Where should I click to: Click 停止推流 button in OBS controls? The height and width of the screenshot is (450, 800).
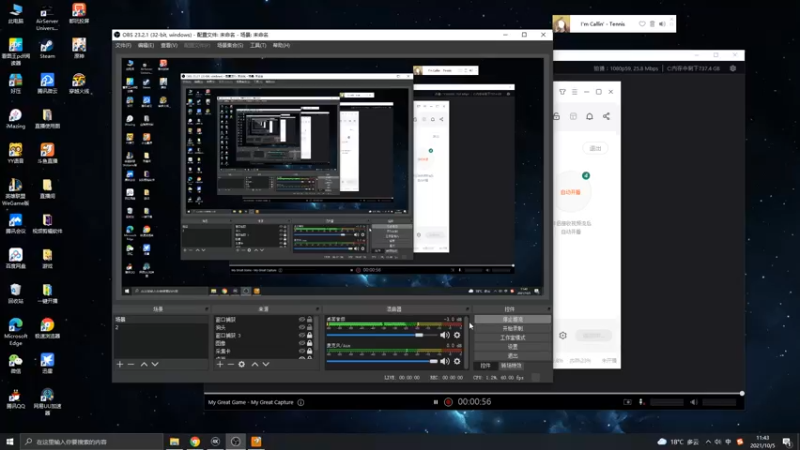pos(513,319)
